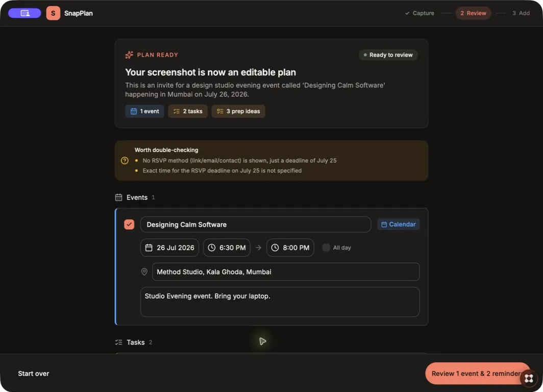Click Review 1 event & 2 reminders button
The width and height of the screenshot is (543, 392).
point(477,373)
